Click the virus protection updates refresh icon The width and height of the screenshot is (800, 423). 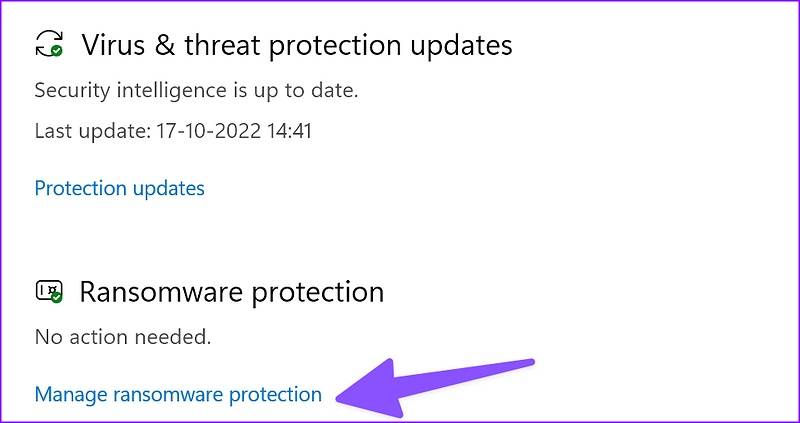[x=48, y=44]
